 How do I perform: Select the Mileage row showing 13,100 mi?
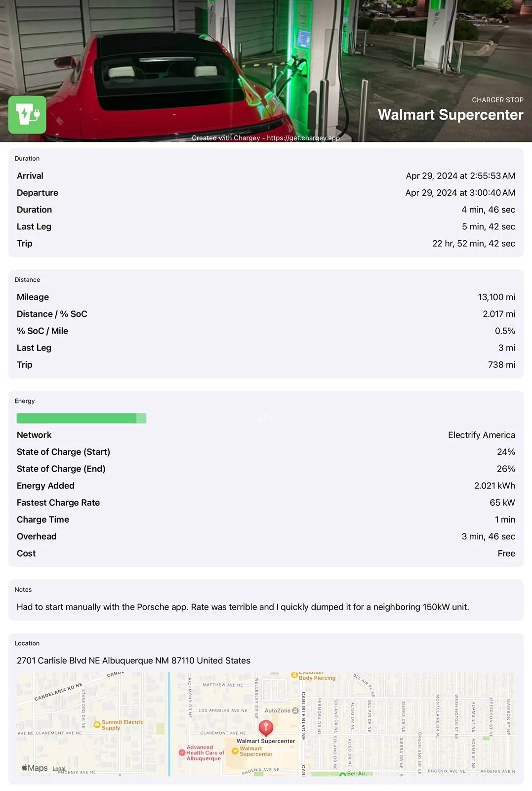tap(266, 297)
